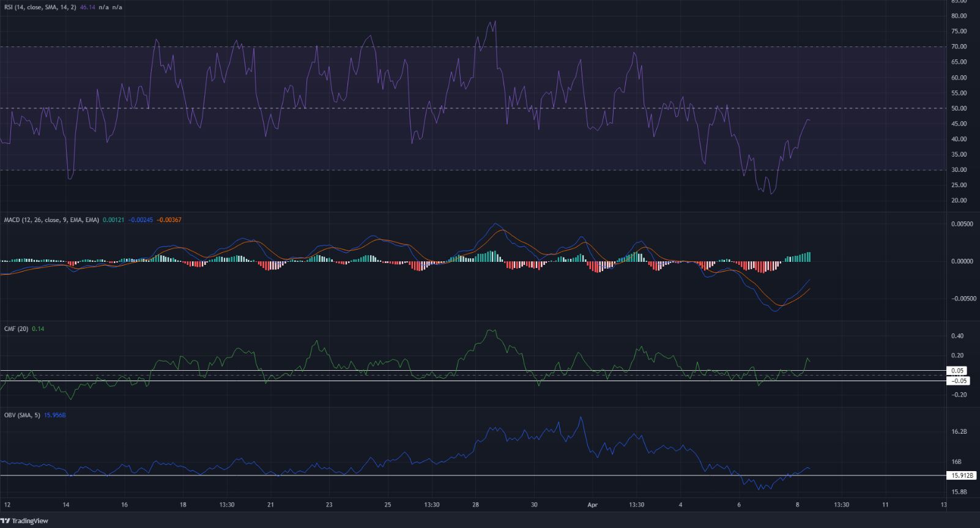Click the 21 date label on time axis
This screenshot has height=528, width=980.
[271, 505]
